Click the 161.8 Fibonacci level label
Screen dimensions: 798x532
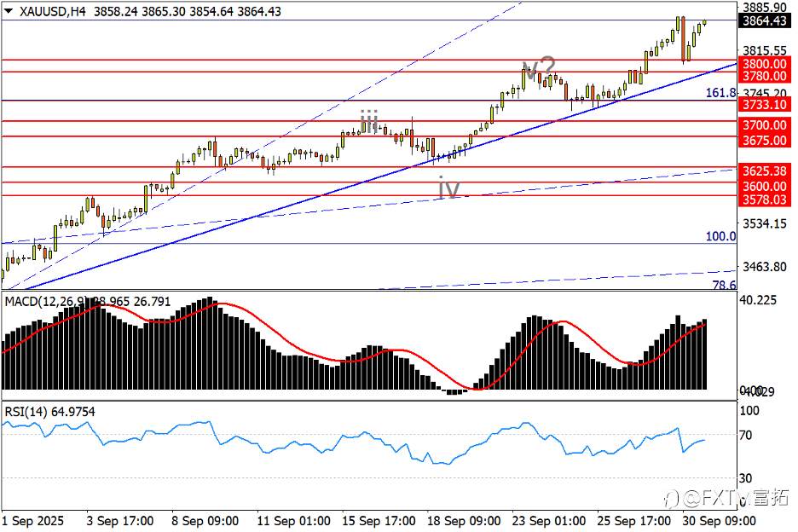720,93
